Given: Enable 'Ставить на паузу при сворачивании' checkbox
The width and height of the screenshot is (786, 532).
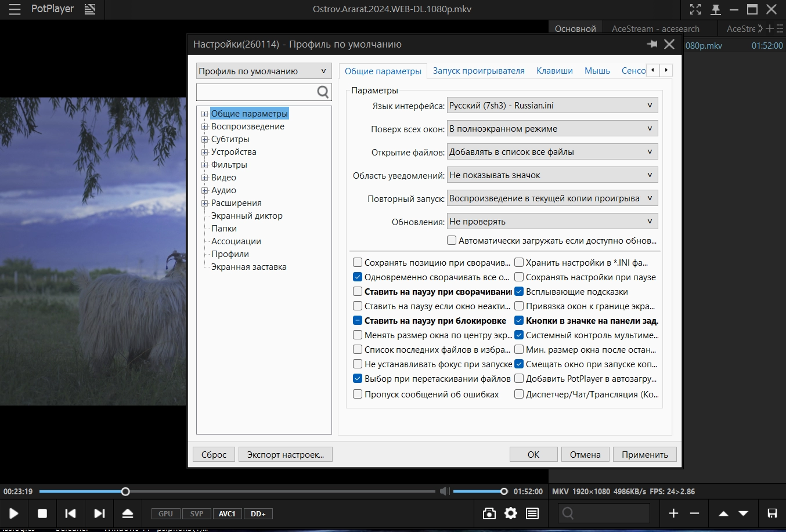Looking at the screenshot, I should pyautogui.click(x=358, y=292).
